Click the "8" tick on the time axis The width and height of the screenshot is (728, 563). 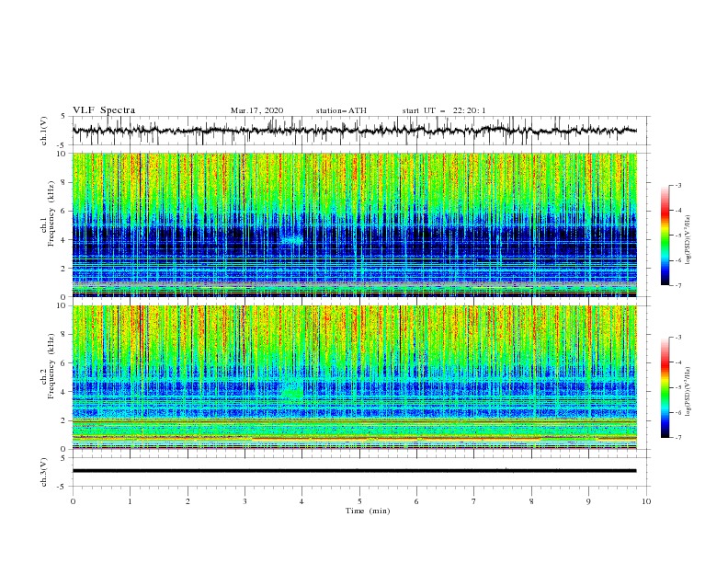click(x=531, y=501)
